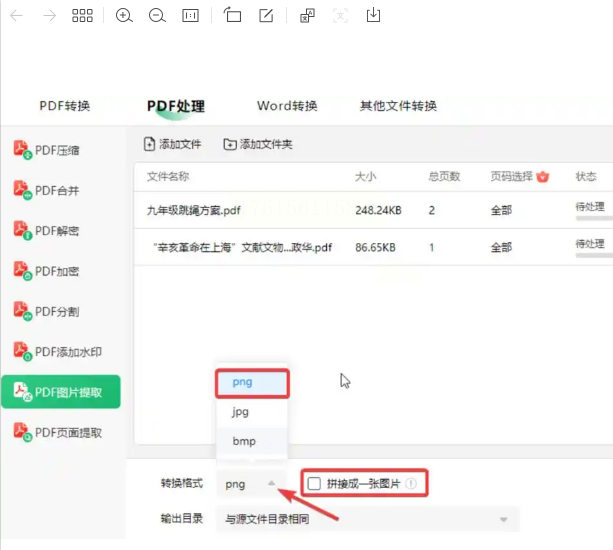This screenshot has width=613, height=550.
Task: Select the 九年级跳绳方案.pdf file row
Action: 373,210
